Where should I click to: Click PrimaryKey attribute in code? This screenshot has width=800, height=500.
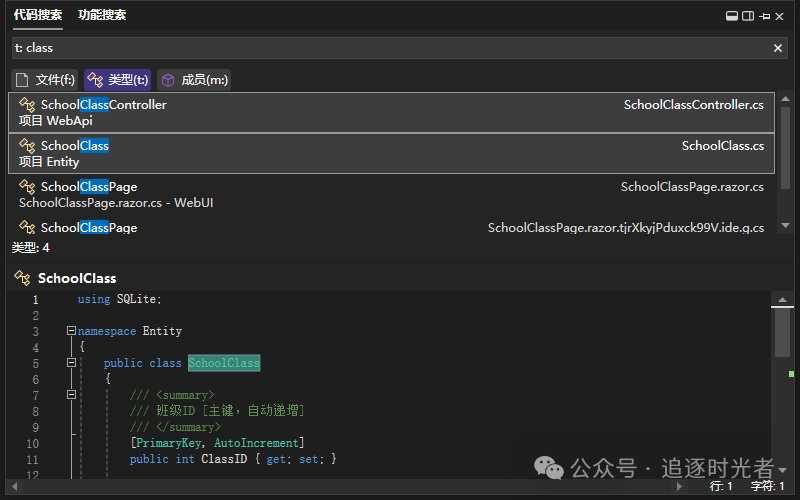pos(168,443)
